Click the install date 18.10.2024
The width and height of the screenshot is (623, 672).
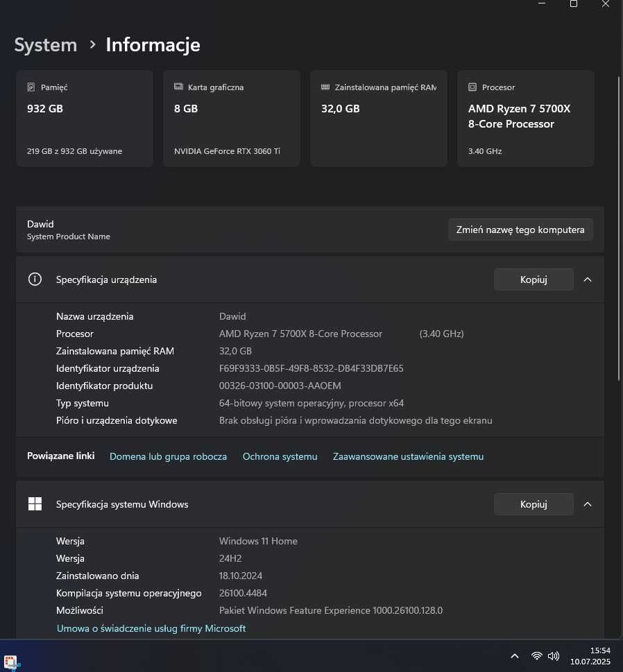(241, 576)
